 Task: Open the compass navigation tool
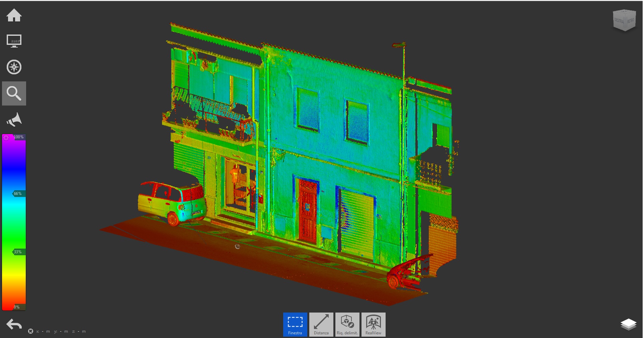14,67
